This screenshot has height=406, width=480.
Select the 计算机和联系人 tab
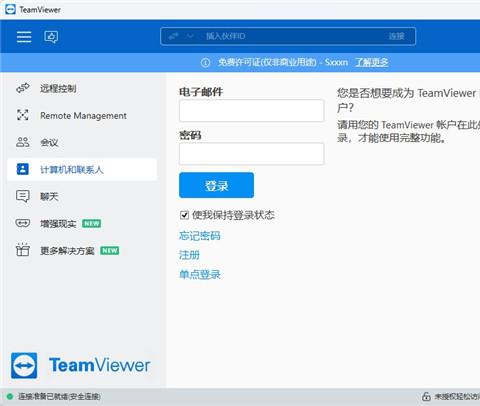pos(82,169)
